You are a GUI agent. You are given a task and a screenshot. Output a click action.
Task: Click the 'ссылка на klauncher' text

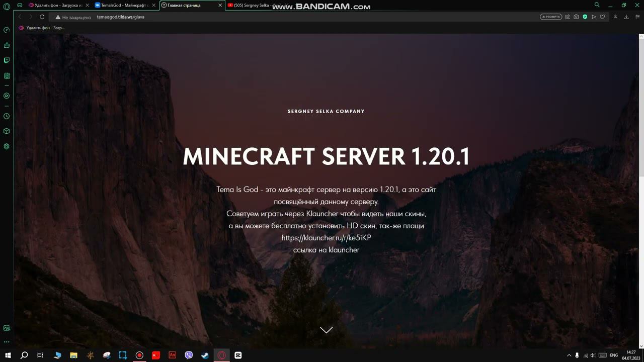click(x=326, y=250)
